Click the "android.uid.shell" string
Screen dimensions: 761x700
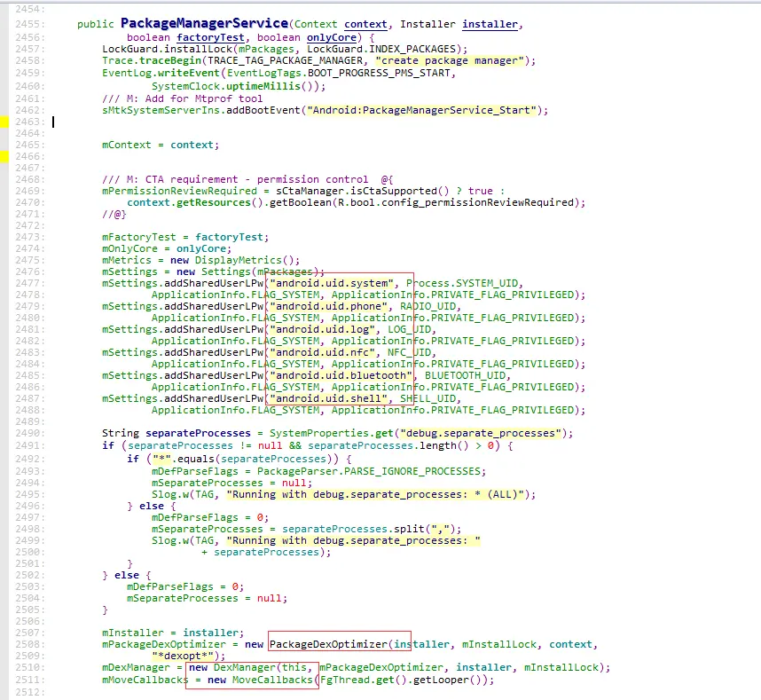[328, 398]
